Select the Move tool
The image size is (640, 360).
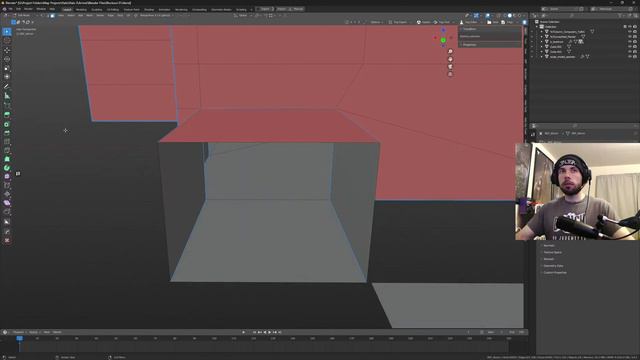point(7,50)
